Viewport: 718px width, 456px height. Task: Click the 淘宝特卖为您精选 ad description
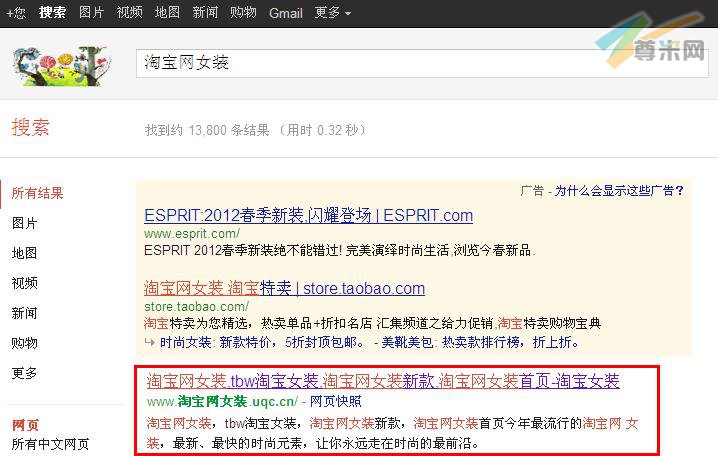click(372, 324)
